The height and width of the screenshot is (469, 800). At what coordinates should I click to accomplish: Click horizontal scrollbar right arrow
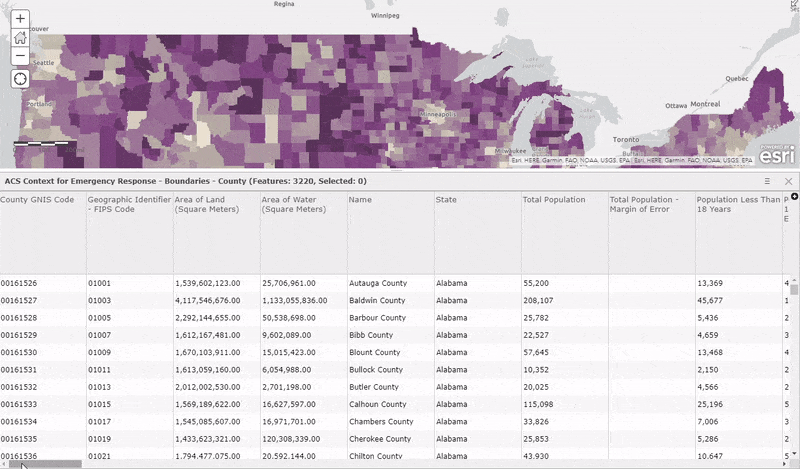coord(785,464)
